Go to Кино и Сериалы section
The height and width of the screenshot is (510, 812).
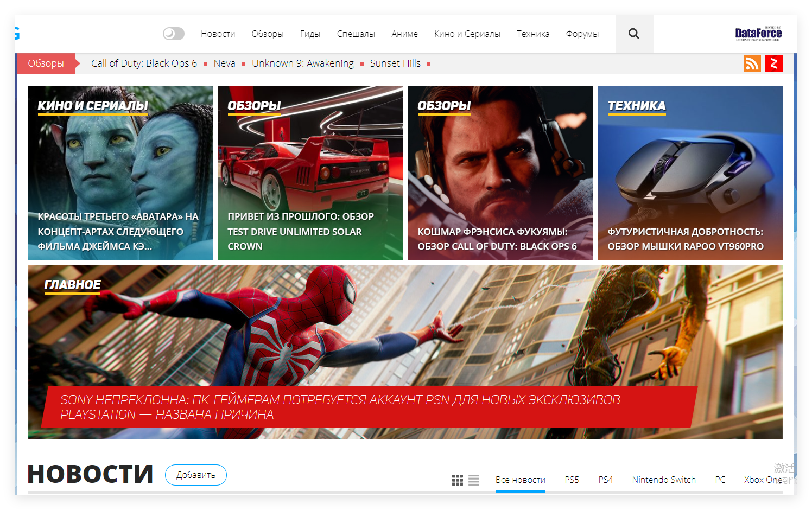[x=467, y=34]
